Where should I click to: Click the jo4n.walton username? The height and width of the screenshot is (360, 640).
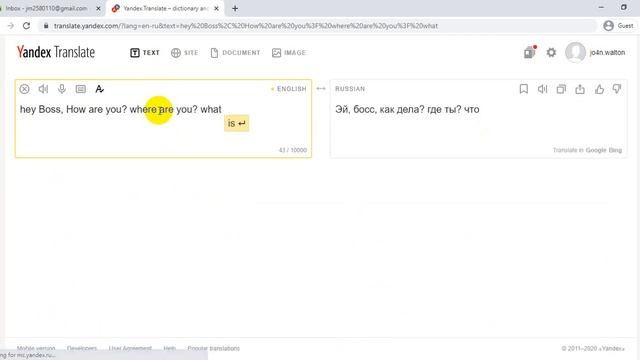607,52
